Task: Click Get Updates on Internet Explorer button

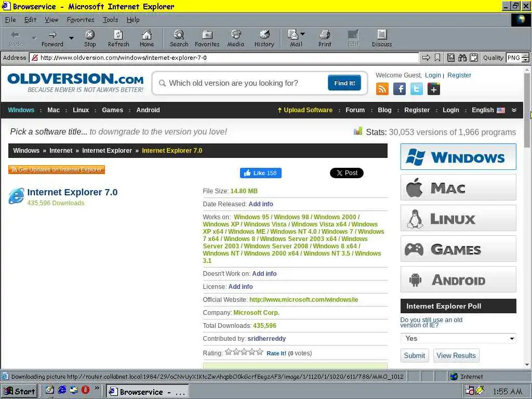Action: [x=57, y=169]
